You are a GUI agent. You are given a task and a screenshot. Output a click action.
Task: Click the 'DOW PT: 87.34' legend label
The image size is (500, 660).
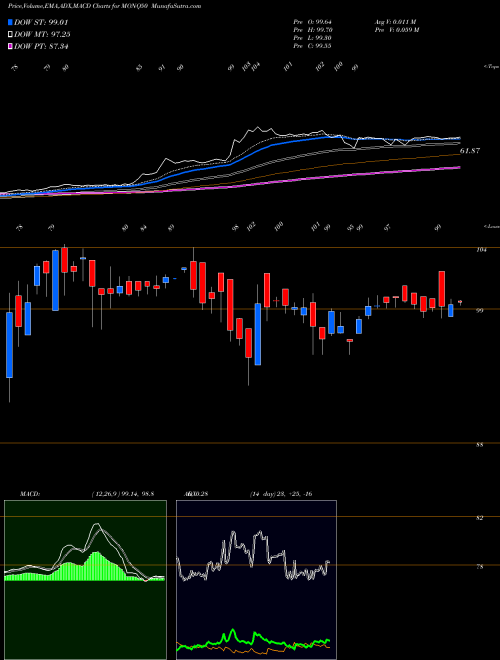pyautogui.click(x=41, y=46)
